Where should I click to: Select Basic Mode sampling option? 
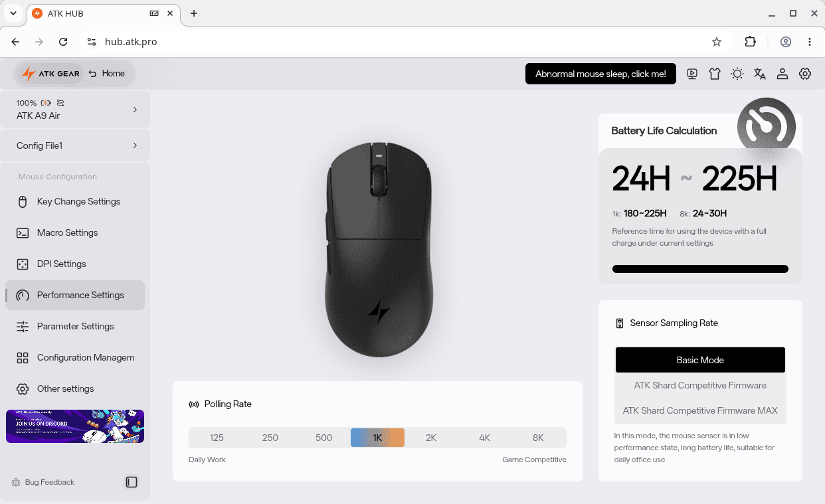click(x=700, y=360)
